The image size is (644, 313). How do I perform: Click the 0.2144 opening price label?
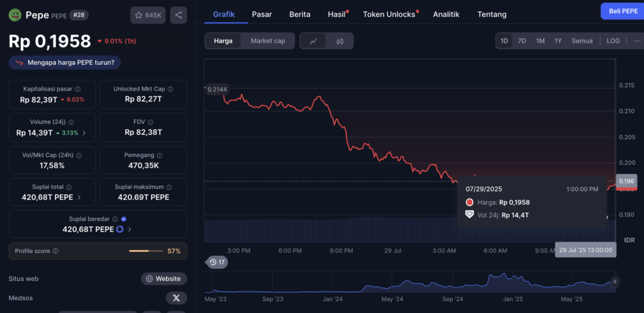[217, 89]
